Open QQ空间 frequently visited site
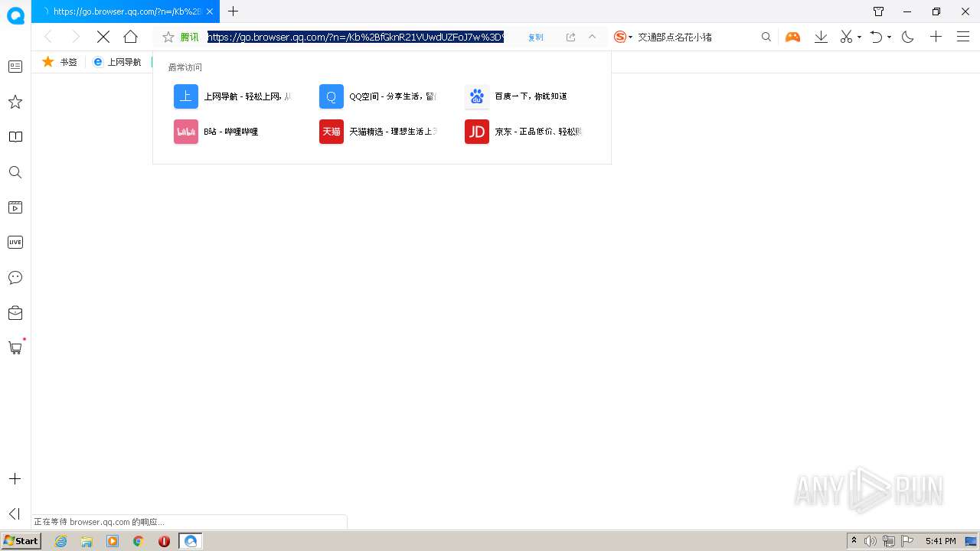The height and width of the screenshot is (551, 980). [378, 96]
